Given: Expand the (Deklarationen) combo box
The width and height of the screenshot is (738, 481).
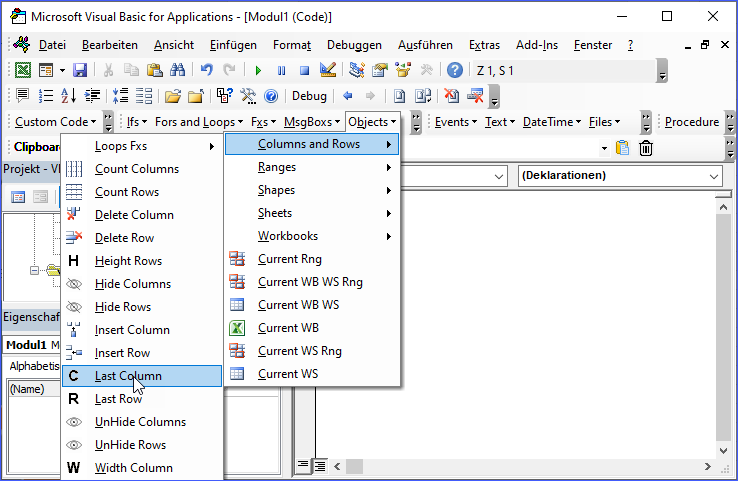Looking at the screenshot, I should pyautogui.click(x=714, y=176).
